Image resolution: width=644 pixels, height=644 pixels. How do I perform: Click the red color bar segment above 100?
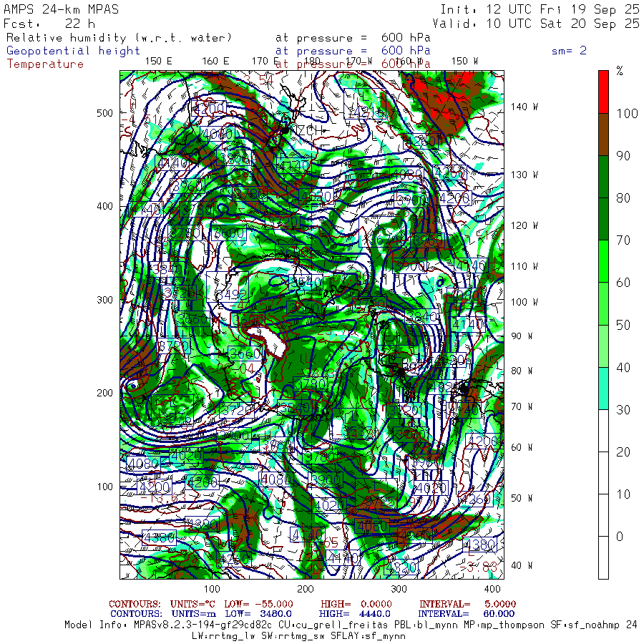click(x=603, y=92)
